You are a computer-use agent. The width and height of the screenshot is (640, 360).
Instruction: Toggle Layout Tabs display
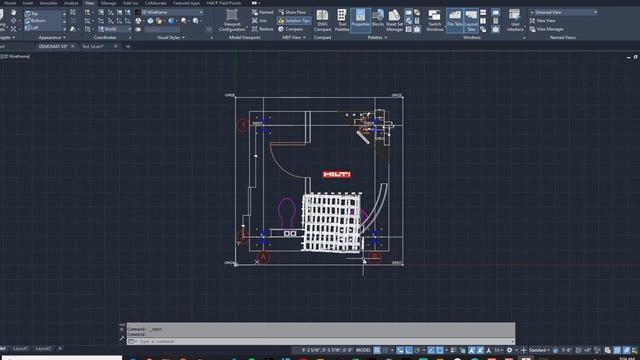point(471,20)
